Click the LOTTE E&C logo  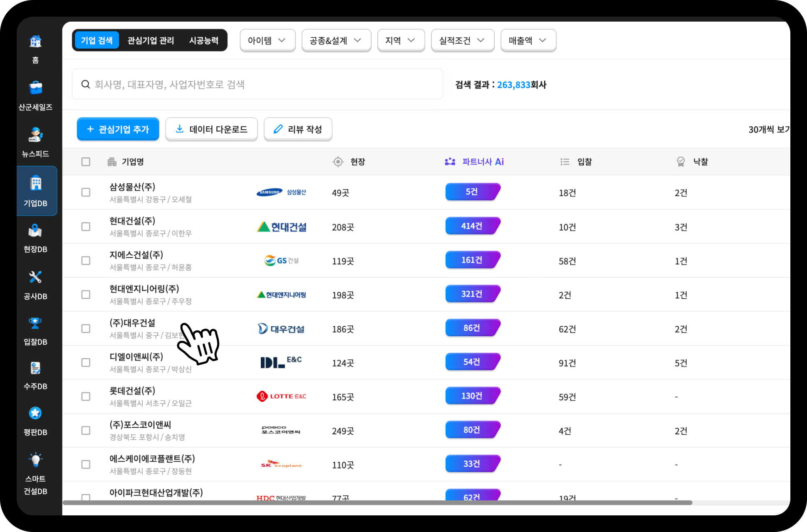click(x=282, y=396)
